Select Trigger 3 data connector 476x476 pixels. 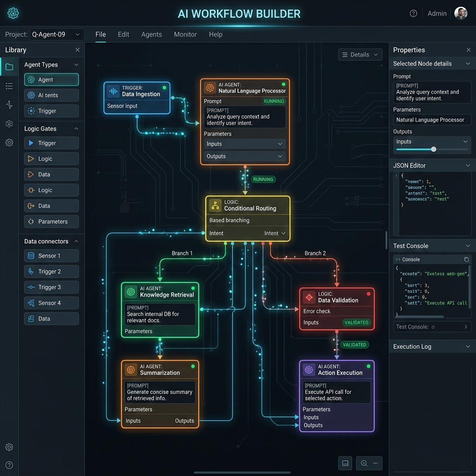click(51, 287)
